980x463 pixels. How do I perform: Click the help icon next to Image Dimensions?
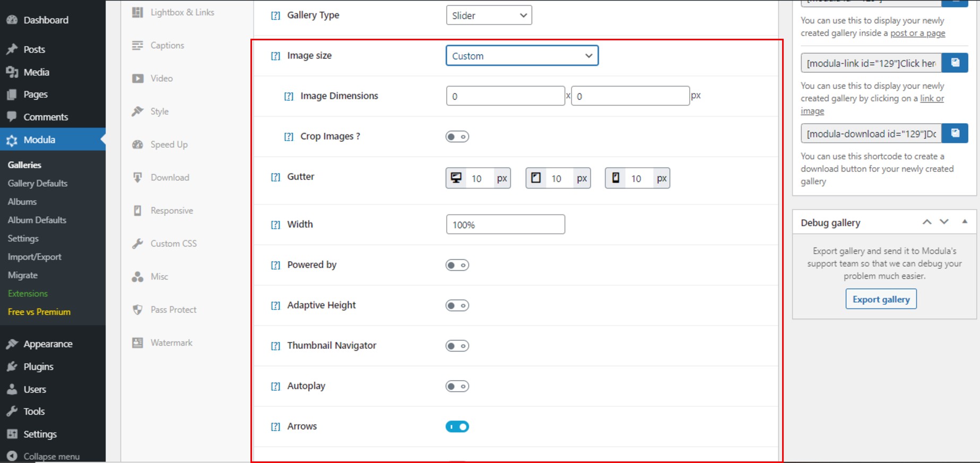pos(289,96)
